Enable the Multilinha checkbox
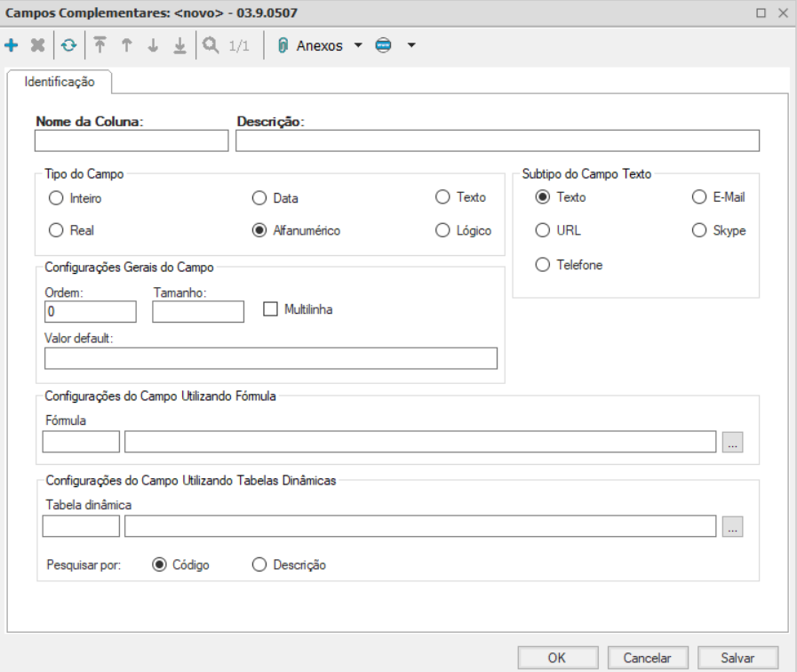The image size is (797, 672). (x=271, y=309)
